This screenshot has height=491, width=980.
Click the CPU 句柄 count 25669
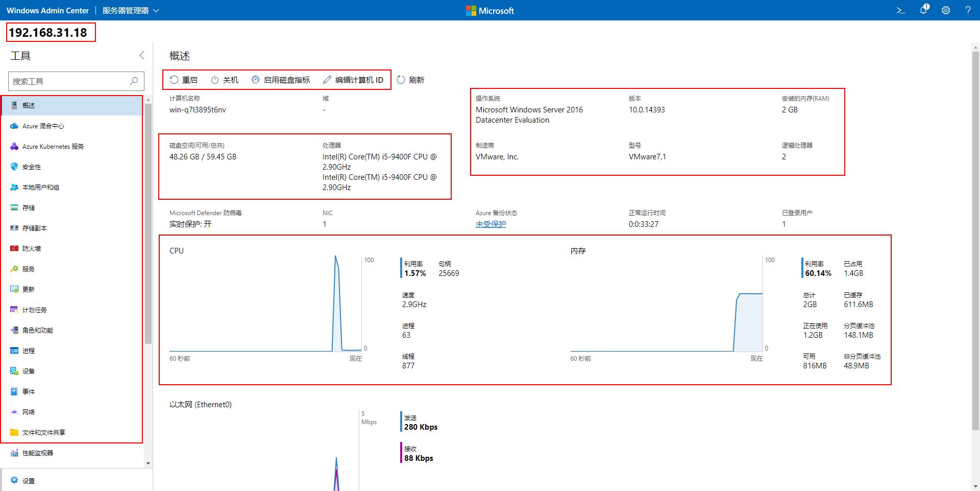pos(449,273)
